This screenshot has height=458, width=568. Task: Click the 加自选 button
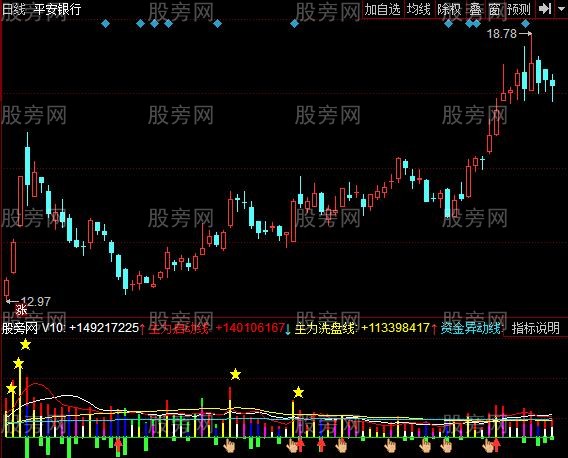click(x=383, y=9)
